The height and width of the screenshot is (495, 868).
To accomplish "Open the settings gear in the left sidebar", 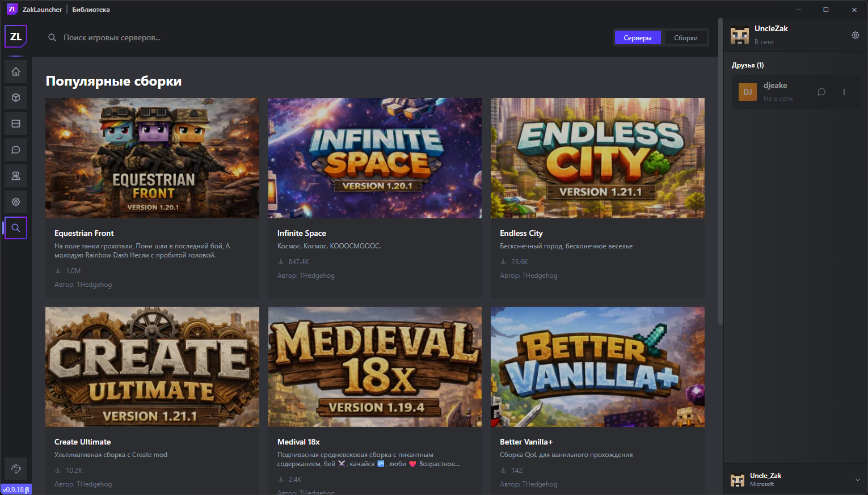I will pos(16,202).
